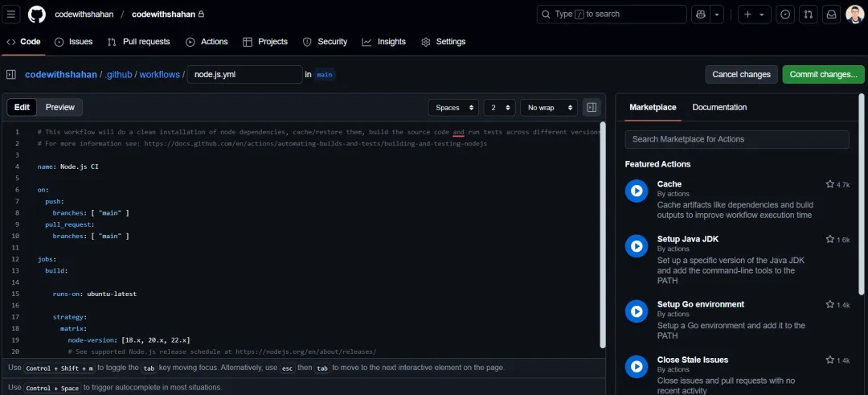The image size is (868, 395).
Task: Click 'pull_request:' on line 9
Action: [x=70, y=224]
